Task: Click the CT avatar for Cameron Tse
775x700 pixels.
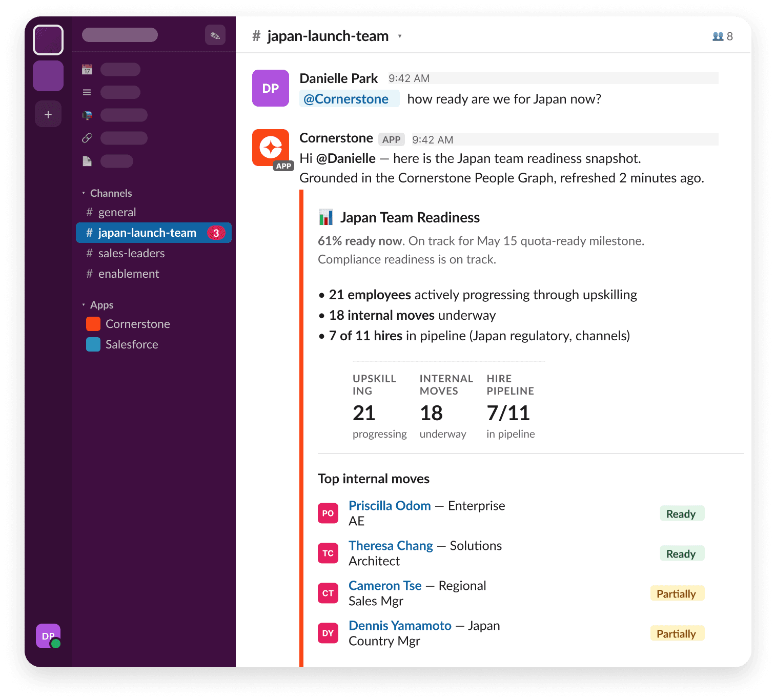Action: (x=328, y=593)
